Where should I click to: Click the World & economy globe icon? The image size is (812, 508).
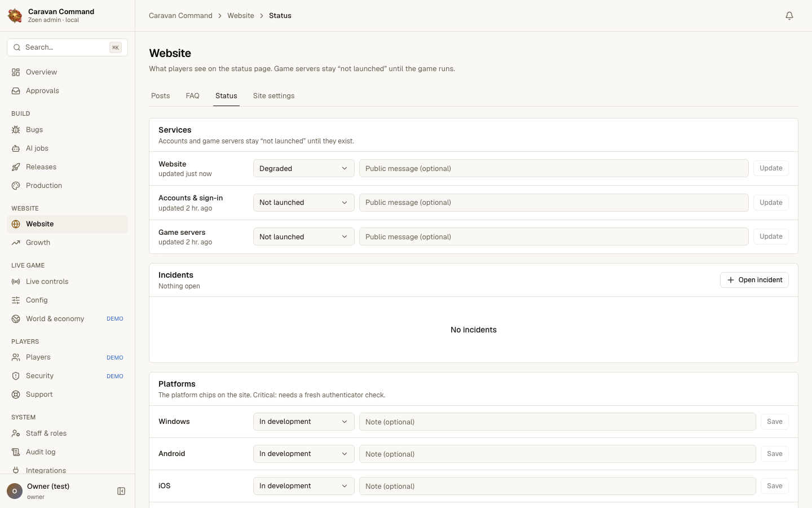pos(16,319)
